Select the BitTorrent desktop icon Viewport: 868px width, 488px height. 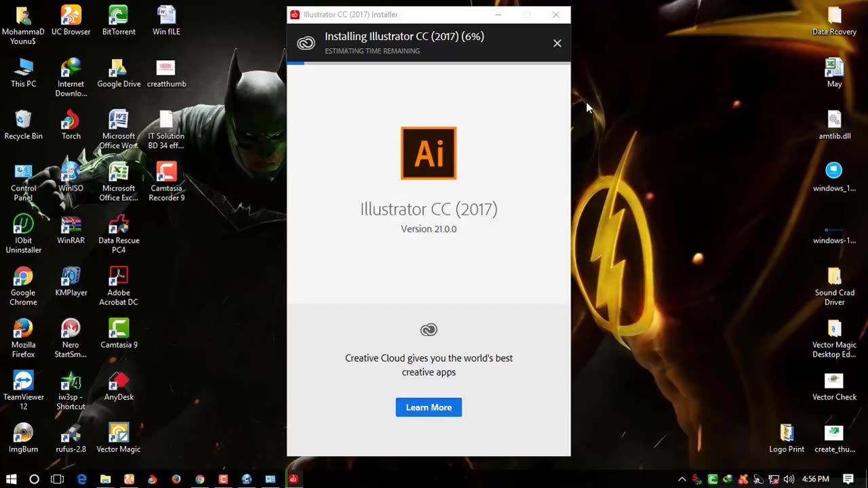[x=119, y=20]
